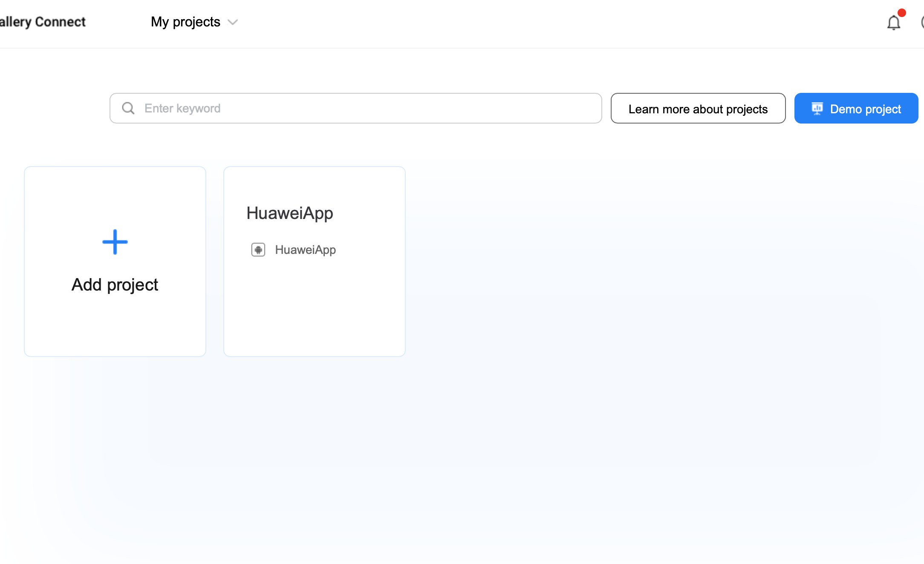The height and width of the screenshot is (564, 924).
Task: Open the Demo project button
Action: click(856, 108)
